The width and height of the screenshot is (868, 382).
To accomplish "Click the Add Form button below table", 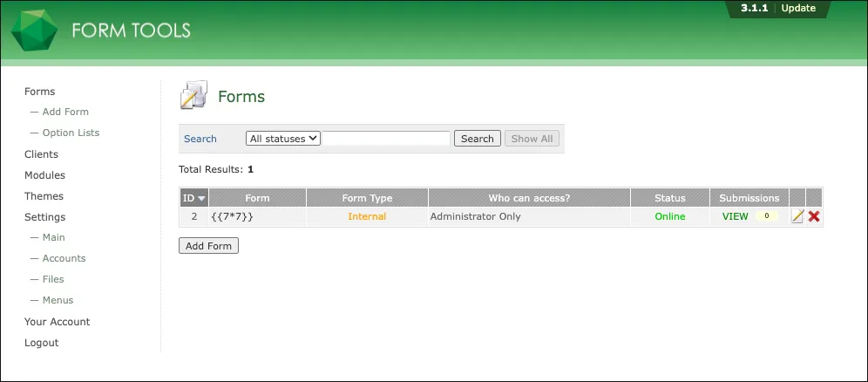I will click(x=208, y=246).
